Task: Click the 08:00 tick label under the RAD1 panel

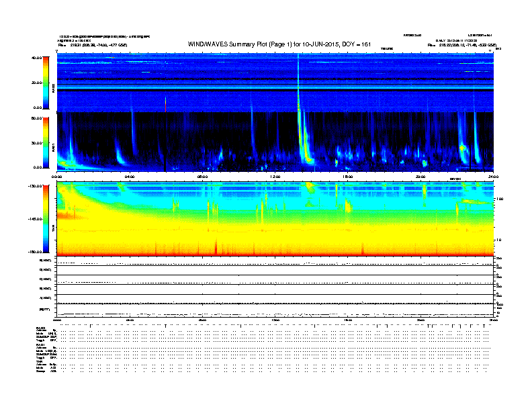Action: click(202, 177)
